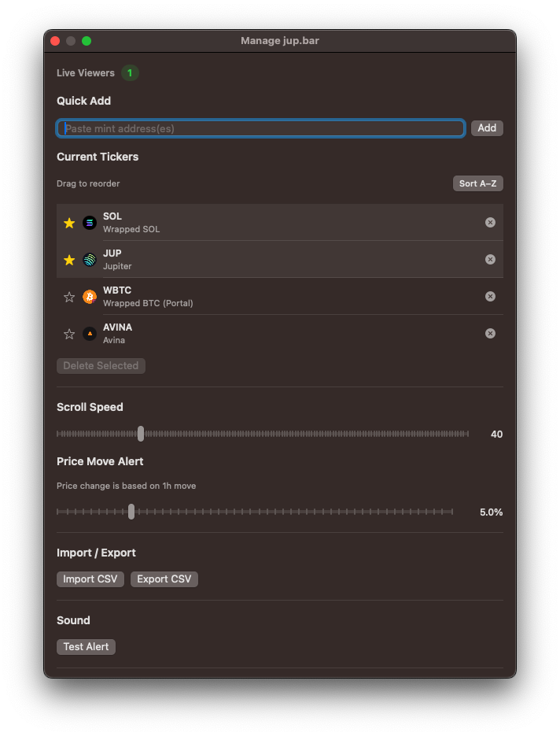The width and height of the screenshot is (560, 736).
Task: Click the Avina token icon
Action: pos(89,333)
